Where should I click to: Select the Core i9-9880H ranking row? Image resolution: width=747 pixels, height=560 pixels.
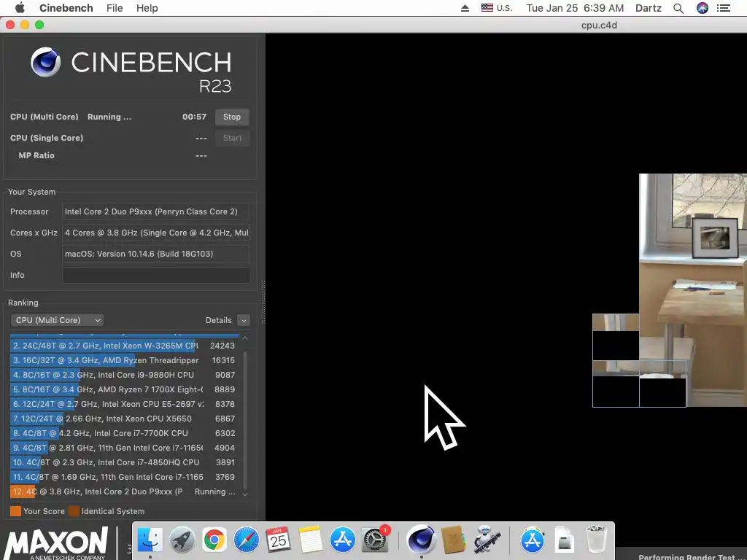124,375
